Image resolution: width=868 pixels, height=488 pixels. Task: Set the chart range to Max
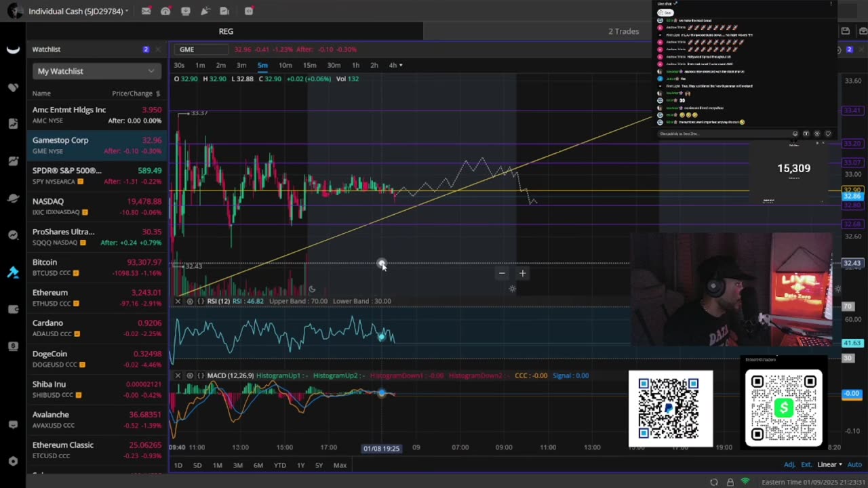(x=340, y=465)
